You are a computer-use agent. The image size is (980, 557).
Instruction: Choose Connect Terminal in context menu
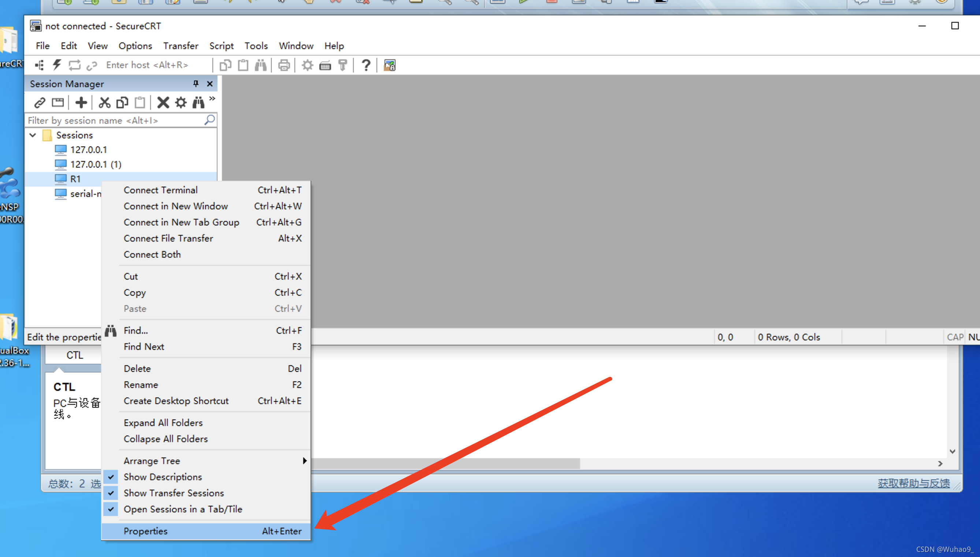point(160,190)
